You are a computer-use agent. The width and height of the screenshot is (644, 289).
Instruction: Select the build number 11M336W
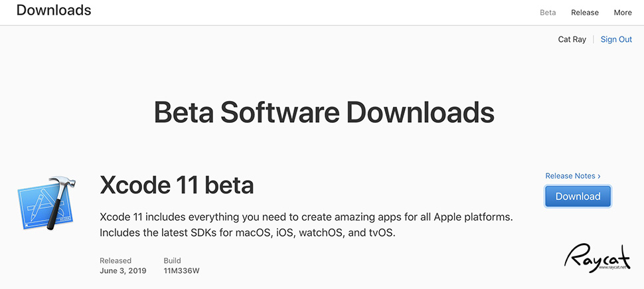pyautogui.click(x=181, y=271)
